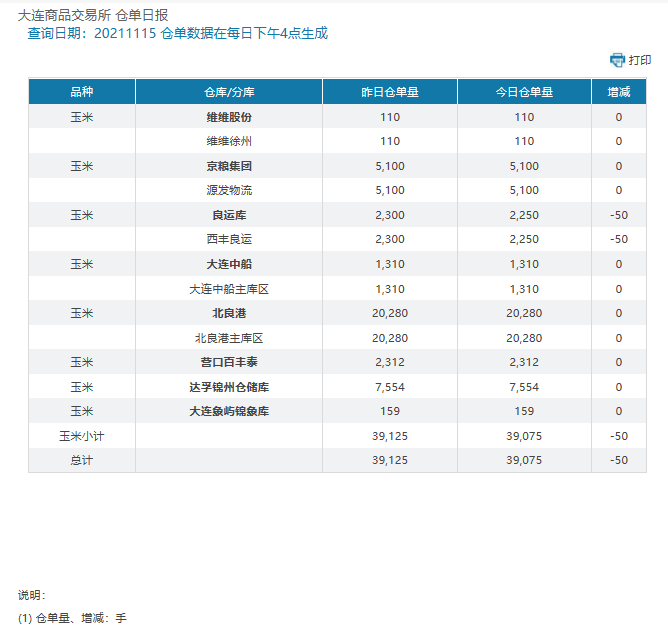Click the -50 change for 西丰良运
Viewport: 668px width, 640px height.
pyautogui.click(x=619, y=239)
